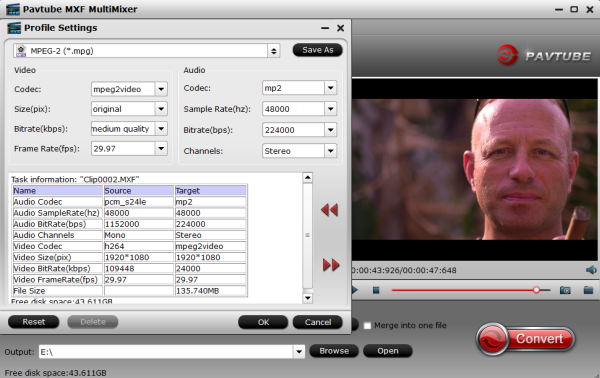The height and width of the screenshot is (378, 600).
Task: Stop playback with the stop button
Action: pos(376,290)
